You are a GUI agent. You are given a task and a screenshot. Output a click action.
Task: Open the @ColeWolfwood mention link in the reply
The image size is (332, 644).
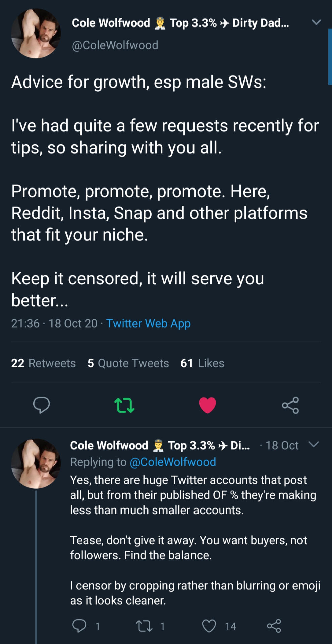coord(173,462)
